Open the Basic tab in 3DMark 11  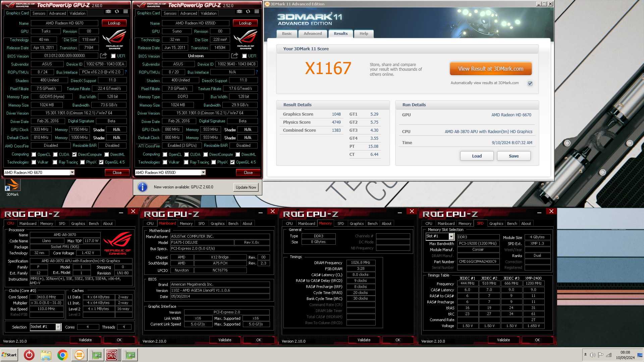pyautogui.click(x=287, y=34)
